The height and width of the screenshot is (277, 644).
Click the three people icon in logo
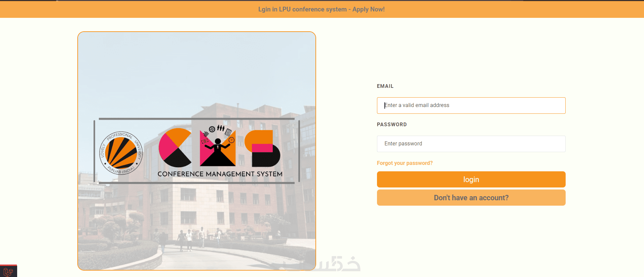221,128
